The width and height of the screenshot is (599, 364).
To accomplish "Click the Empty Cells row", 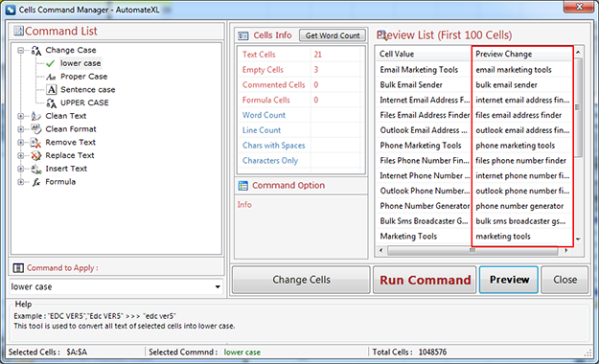I will pyautogui.click(x=300, y=70).
